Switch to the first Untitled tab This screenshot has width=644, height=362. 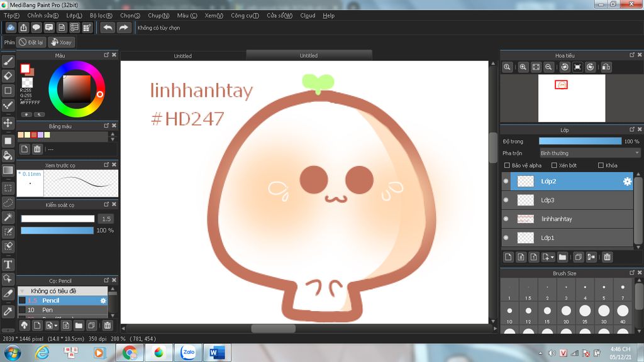(183, 56)
